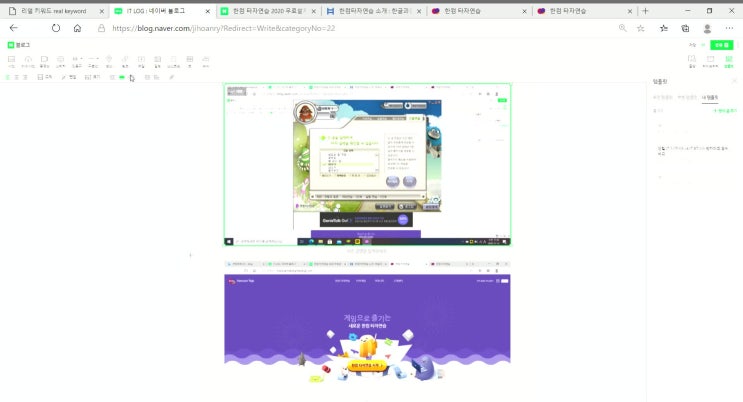
Task: Toggle the green 템플릿 panel icon
Action: 729,61
